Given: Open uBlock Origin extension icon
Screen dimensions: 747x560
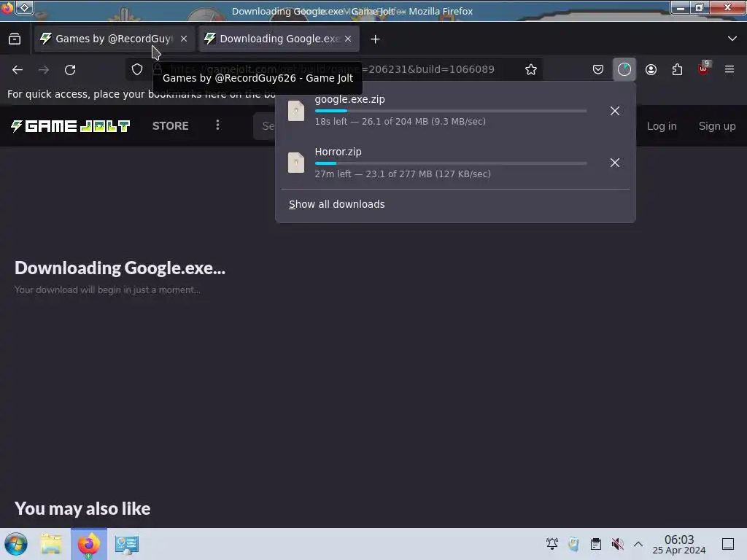Looking at the screenshot, I should tap(703, 69).
